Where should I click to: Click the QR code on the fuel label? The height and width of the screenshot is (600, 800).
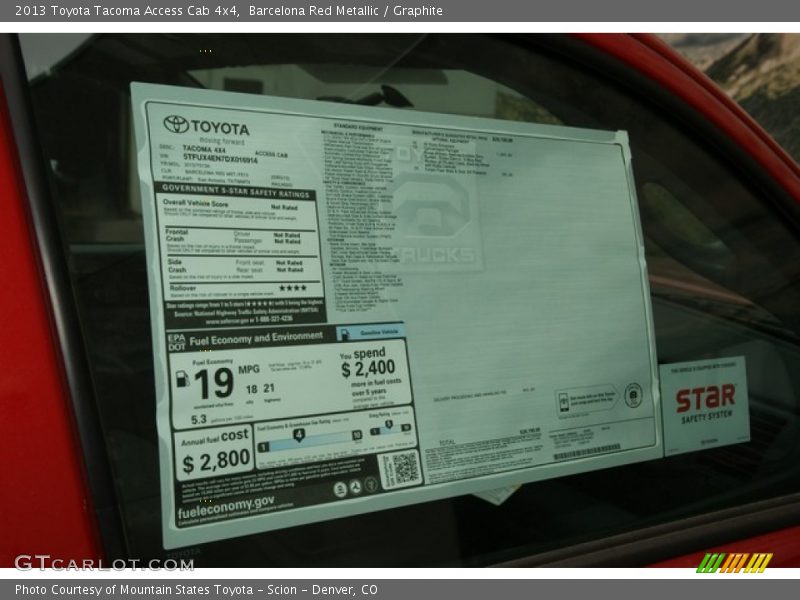pyautogui.click(x=405, y=468)
